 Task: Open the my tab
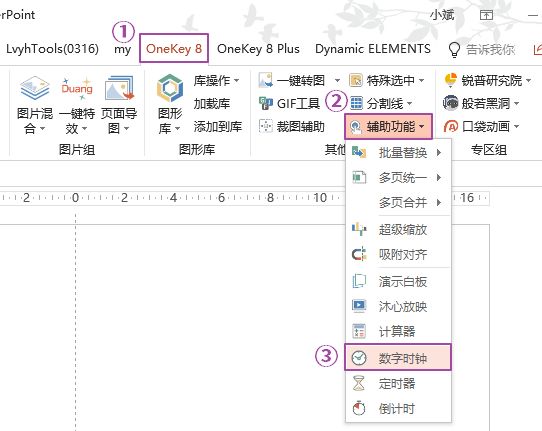[122, 49]
